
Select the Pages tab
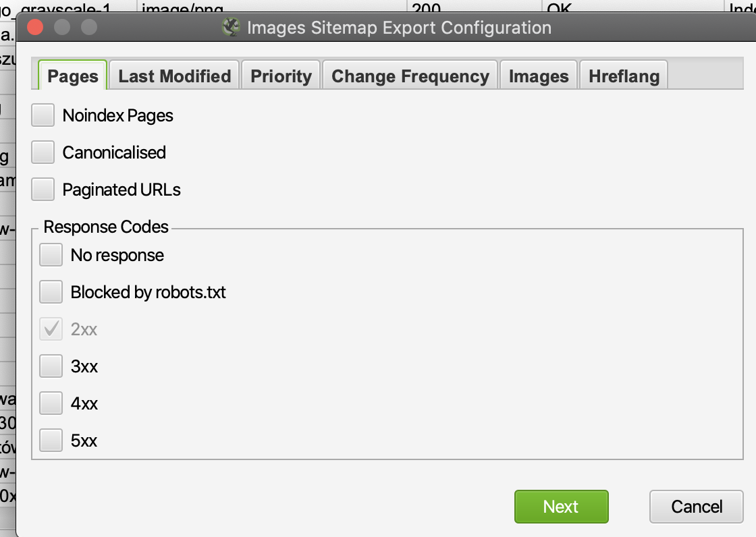point(73,76)
